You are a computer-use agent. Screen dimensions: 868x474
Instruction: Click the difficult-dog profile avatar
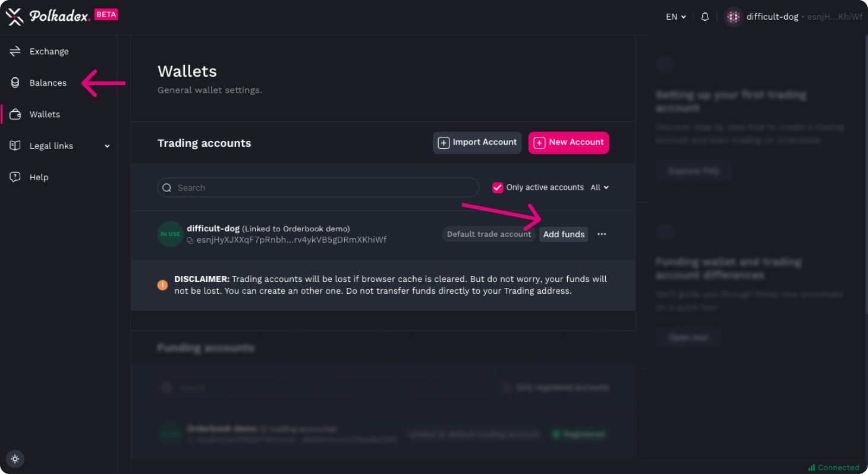pyautogui.click(x=733, y=17)
